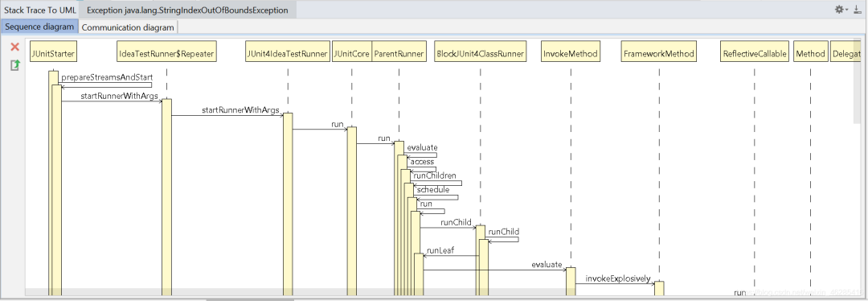Switch to Communication diagram tab
This screenshot has height=301, width=868.
[x=129, y=27]
